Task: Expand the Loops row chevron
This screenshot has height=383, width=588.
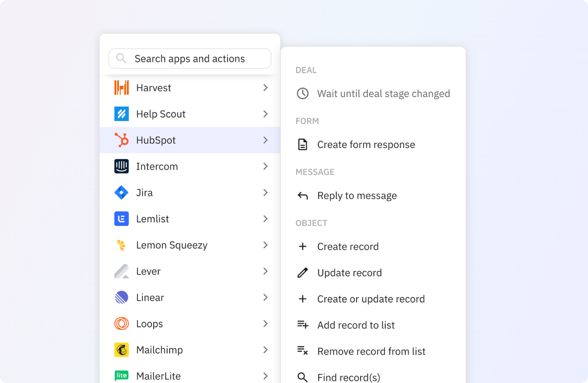Action: pos(265,324)
